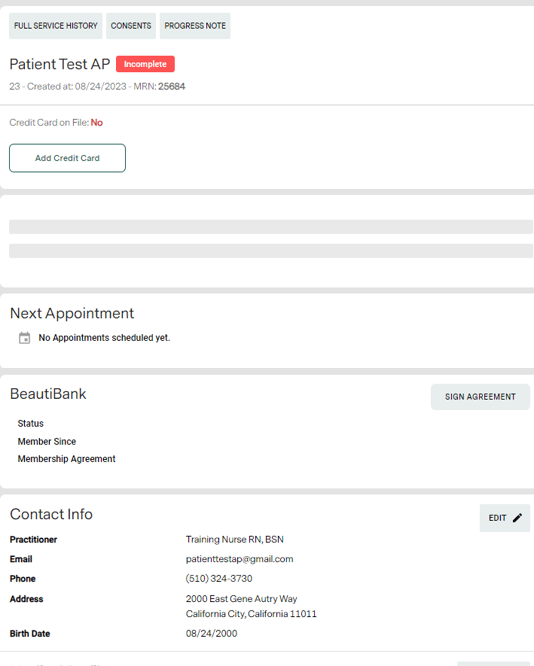Open the Progress Note tab
Image resolution: width=534 pixels, height=666 pixels.
click(195, 26)
